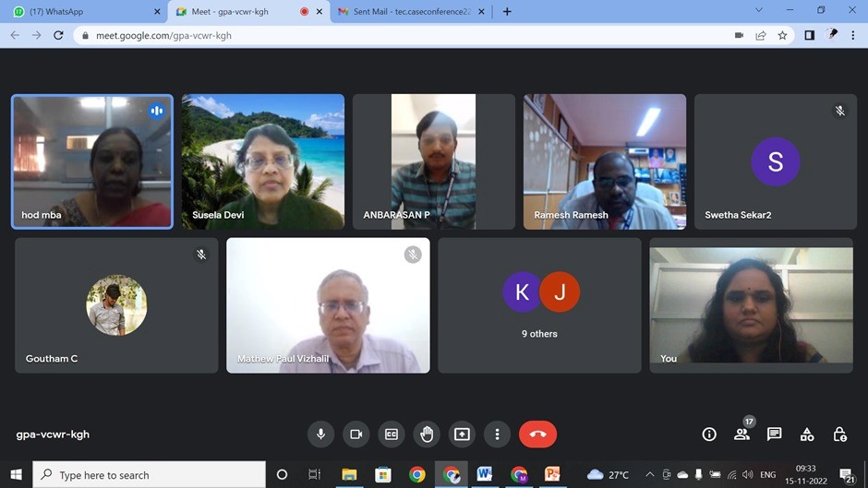The width and height of the screenshot is (868, 488).
Task: Leave the call with red hang-up button
Action: (x=537, y=434)
